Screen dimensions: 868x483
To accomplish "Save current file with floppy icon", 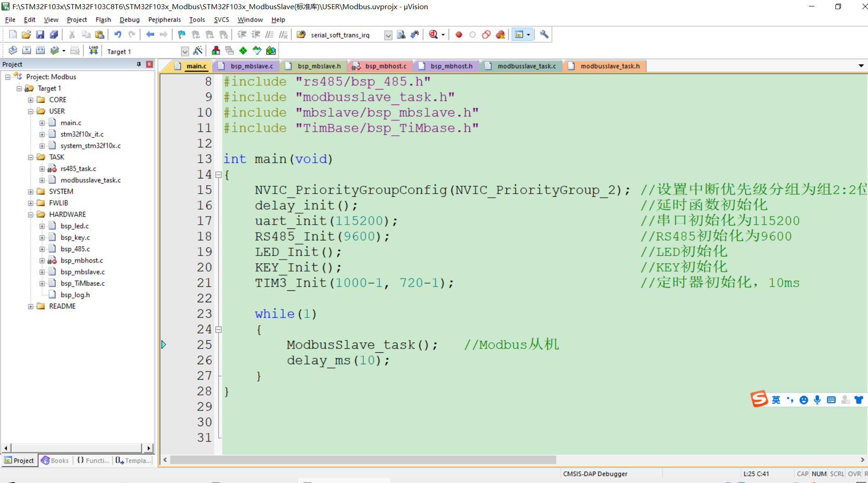I will click(x=40, y=34).
